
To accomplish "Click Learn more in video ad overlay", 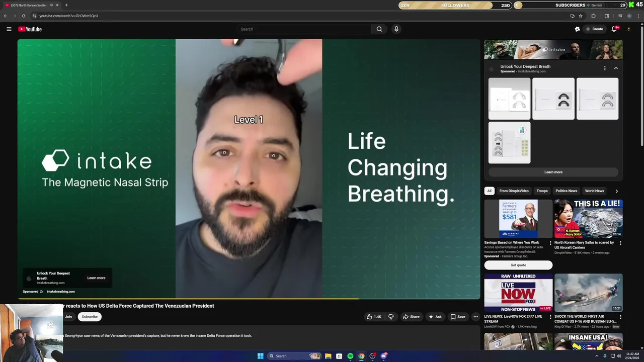I will click(96, 278).
